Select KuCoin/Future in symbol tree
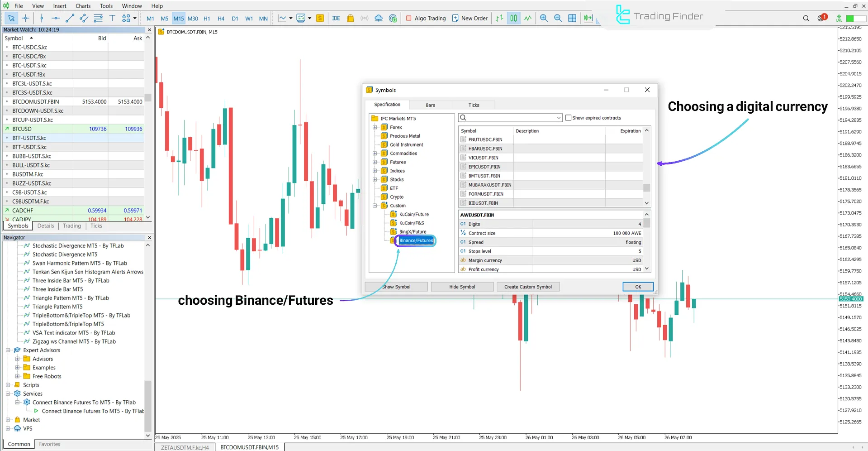This screenshot has width=868, height=451. click(414, 214)
